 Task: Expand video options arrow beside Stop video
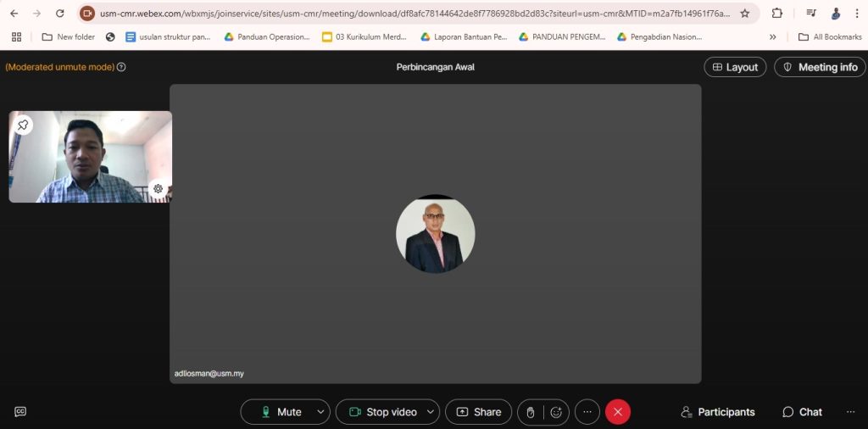[430, 412]
